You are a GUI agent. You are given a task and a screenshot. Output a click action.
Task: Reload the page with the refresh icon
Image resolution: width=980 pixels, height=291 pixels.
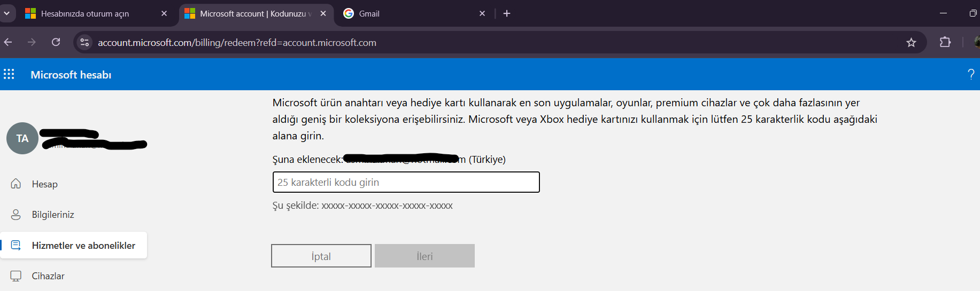[56, 42]
